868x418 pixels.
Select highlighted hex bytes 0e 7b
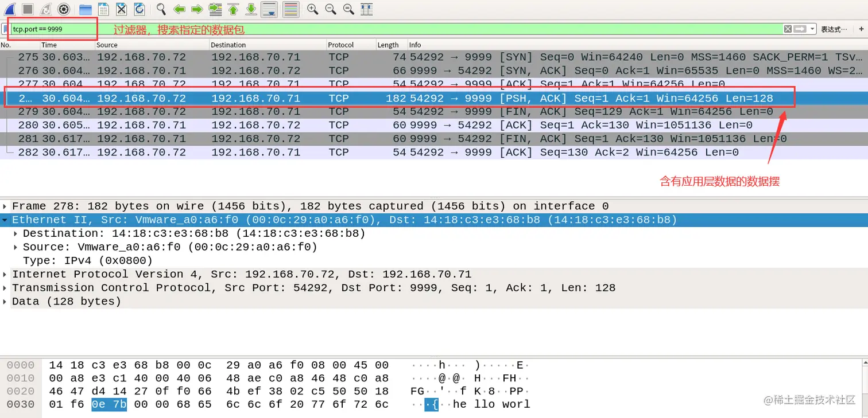[109, 405]
